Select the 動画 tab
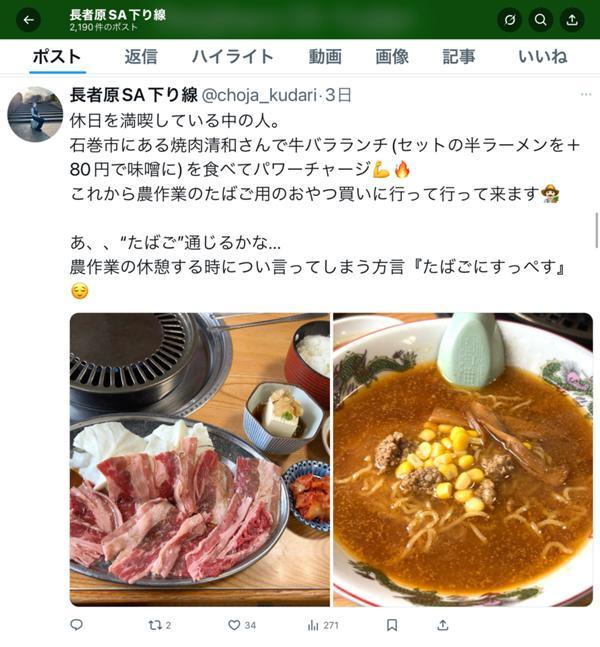 coord(325,57)
